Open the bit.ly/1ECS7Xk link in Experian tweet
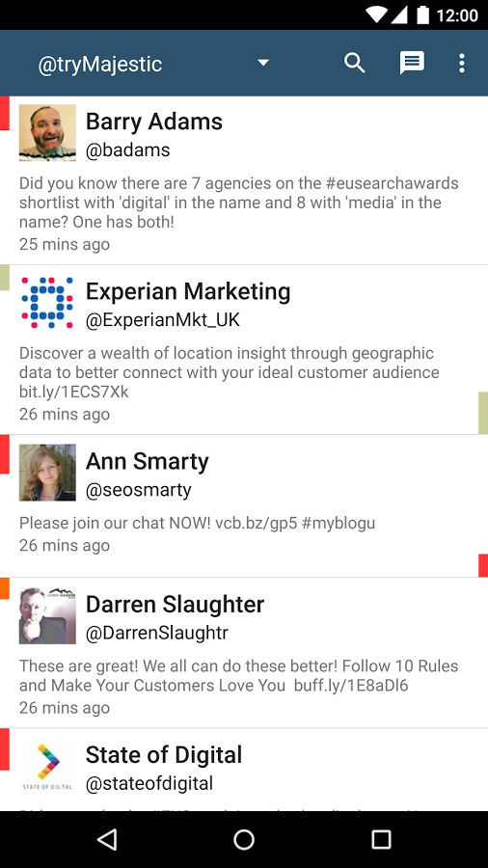The height and width of the screenshot is (868, 488). coord(73,392)
